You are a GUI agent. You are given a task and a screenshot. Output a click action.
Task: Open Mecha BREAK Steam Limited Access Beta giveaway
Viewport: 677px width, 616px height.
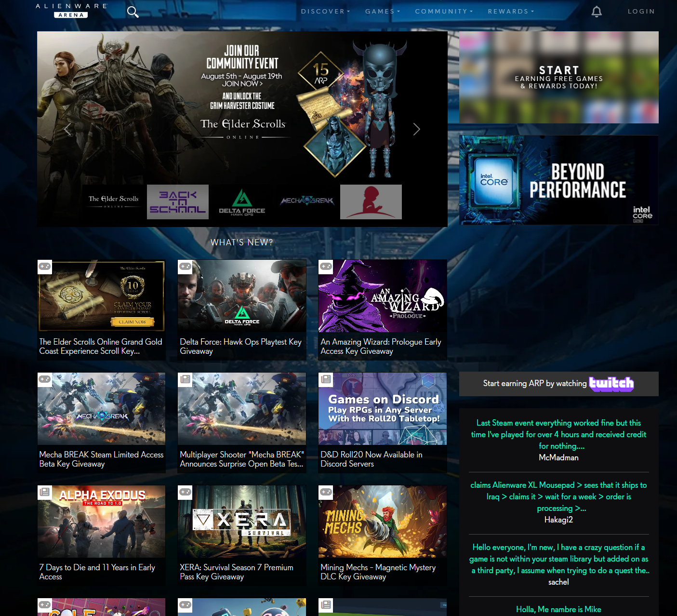[x=101, y=459]
